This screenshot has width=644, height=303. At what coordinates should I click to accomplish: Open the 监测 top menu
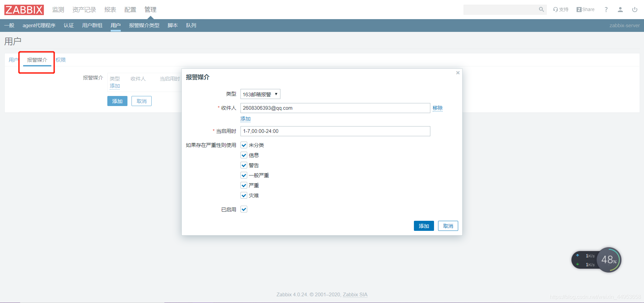tap(58, 10)
